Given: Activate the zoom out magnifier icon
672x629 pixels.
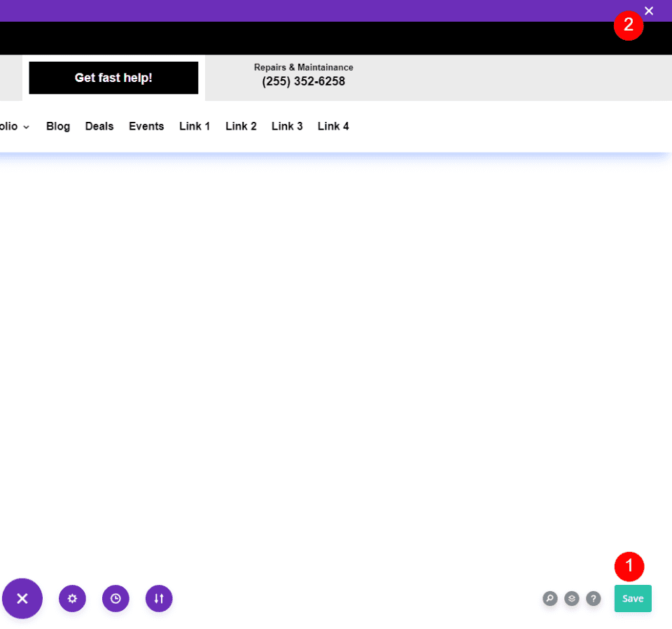Looking at the screenshot, I should tap(549, 599).
